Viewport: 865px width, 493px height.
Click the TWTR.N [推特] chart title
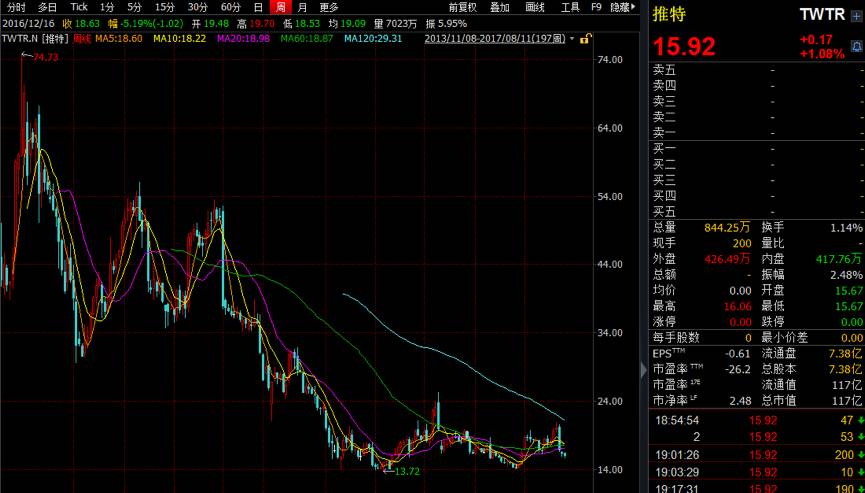tap(35, 39)
